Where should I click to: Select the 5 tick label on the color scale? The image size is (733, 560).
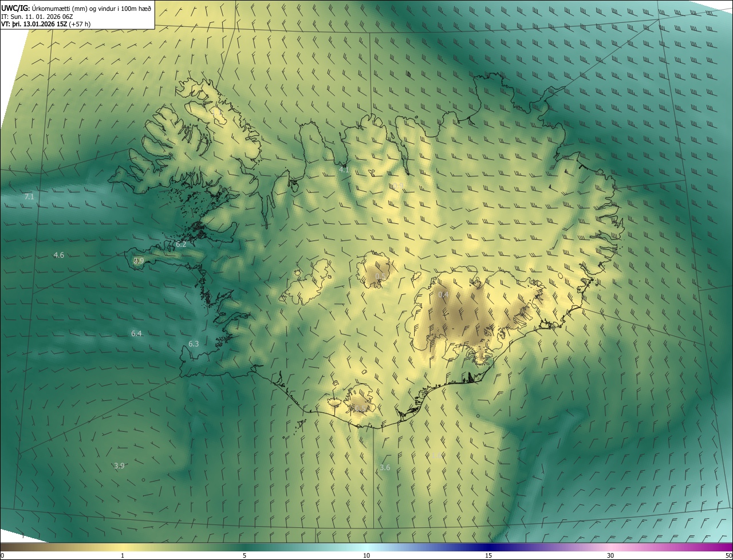[245, 555]
